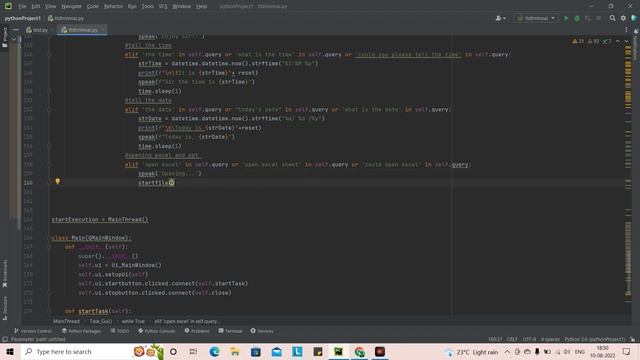Open Windows action center notifications icon
Image resolution: width=640 pixels, height=360 pixels.
tap(627, 351)
